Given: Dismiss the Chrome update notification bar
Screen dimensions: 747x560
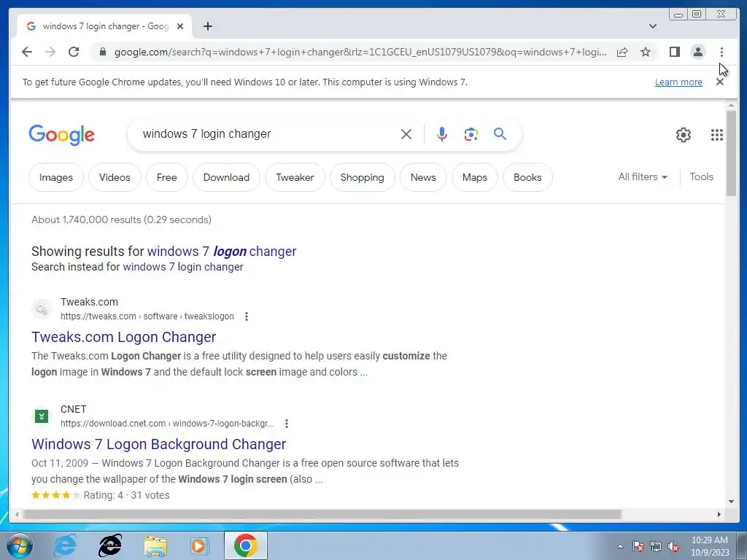Looking at the screenshot, I should pos(720,82).
